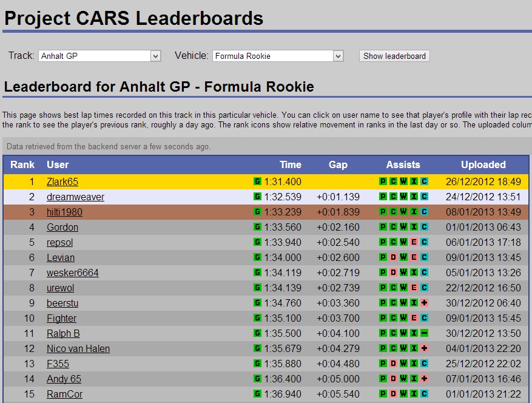This screenshot has height=403, width=532.
Task: Open wesker6664's player profile link
Action: tap(72, 273)
